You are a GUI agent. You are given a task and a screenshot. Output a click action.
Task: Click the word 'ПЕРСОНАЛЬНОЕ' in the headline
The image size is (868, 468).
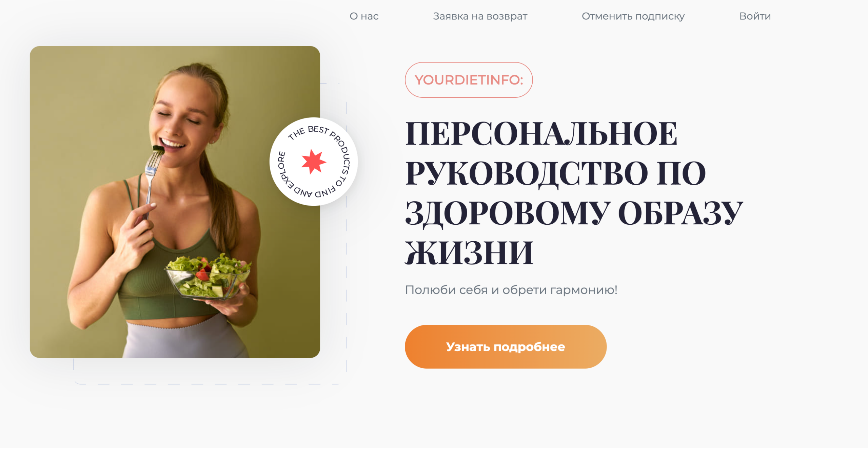541,134
